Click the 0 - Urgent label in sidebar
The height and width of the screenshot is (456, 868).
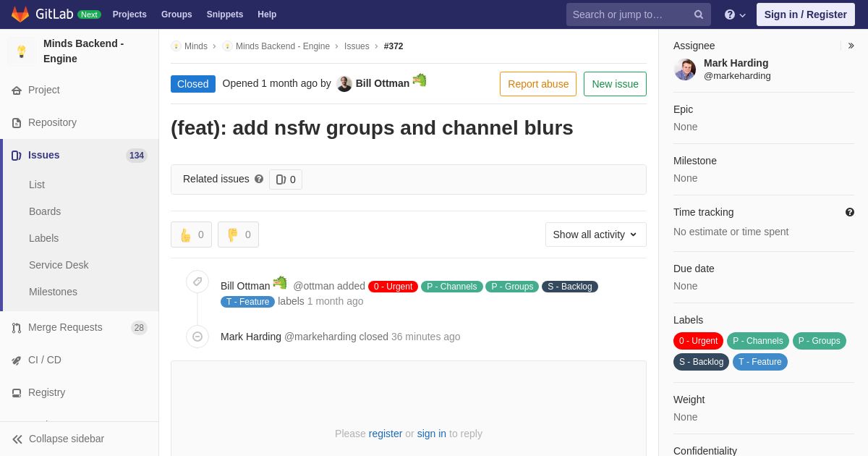point(698,341)
